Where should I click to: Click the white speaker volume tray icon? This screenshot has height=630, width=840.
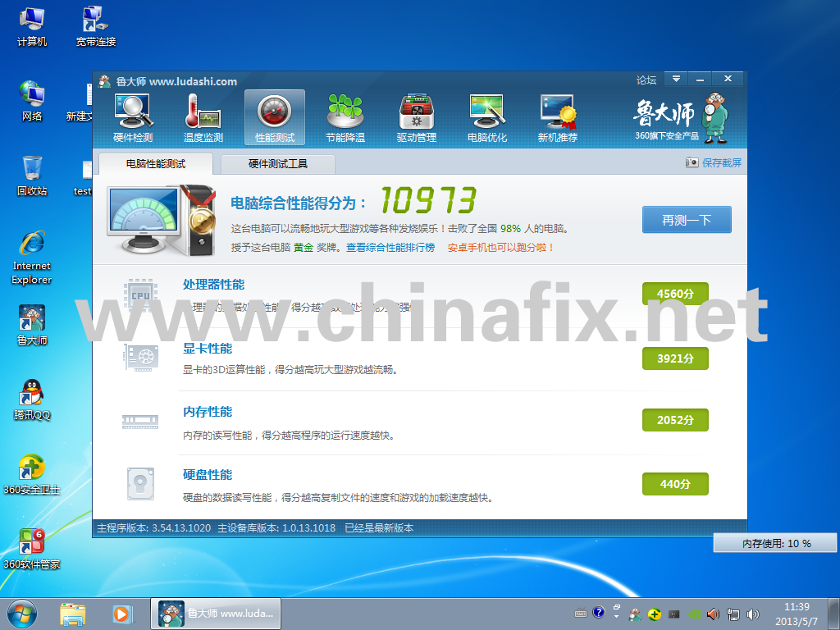coord(753,614)
